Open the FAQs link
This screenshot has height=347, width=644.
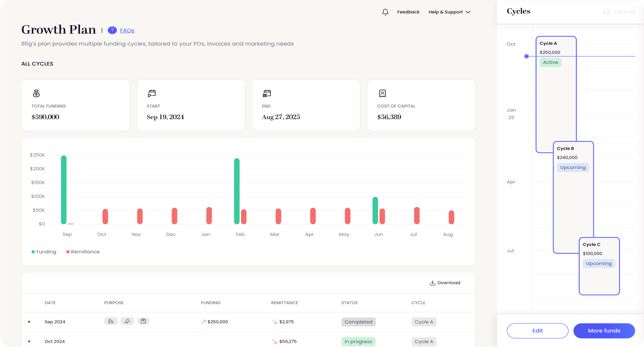point(127,31)
